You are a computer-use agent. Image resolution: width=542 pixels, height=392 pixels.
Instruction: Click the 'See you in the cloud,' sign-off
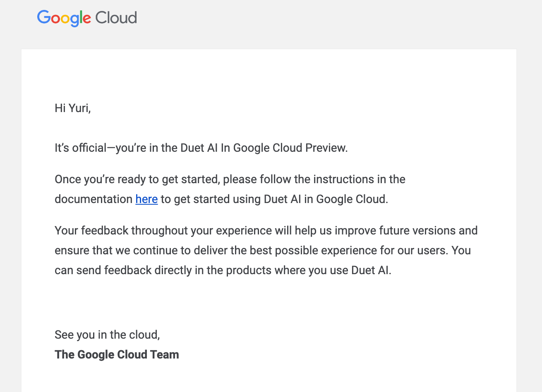[107, 335]
